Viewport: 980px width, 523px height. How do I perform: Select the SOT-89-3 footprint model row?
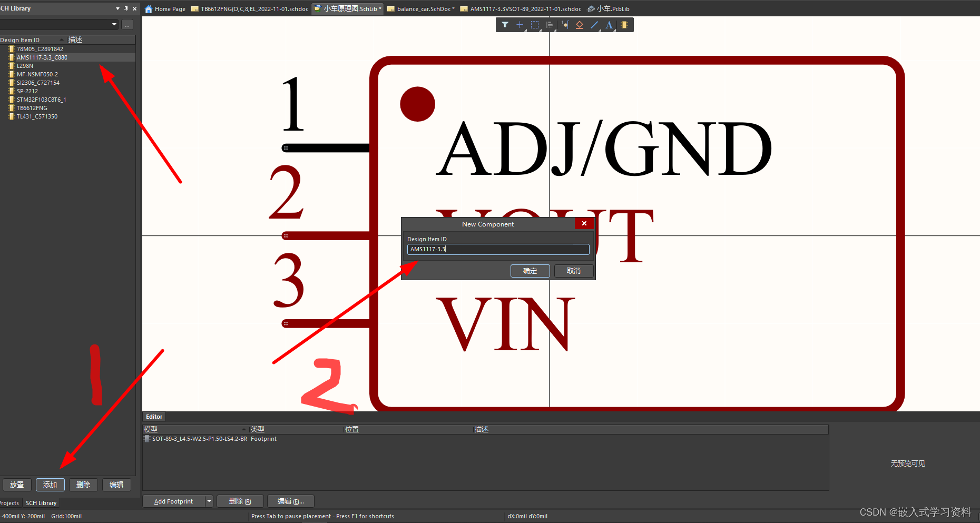pyautogui.click(x=485, y=439)
